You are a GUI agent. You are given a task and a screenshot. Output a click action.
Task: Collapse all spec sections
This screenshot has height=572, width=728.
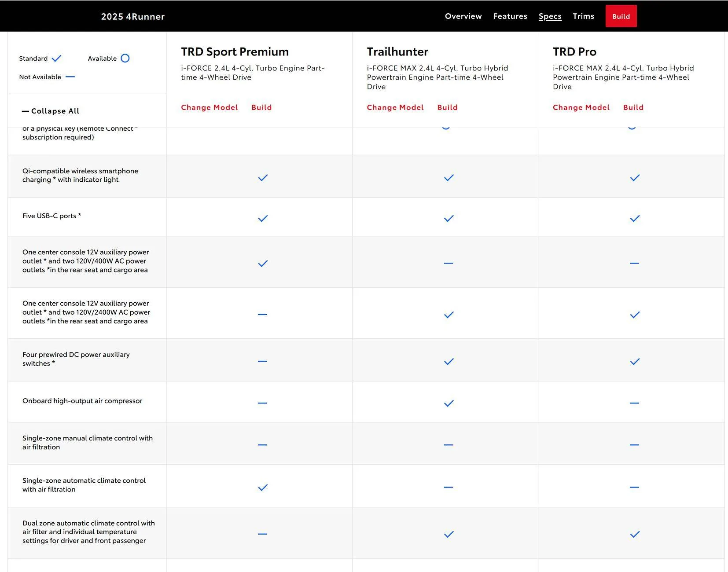[x=51, y=111]
